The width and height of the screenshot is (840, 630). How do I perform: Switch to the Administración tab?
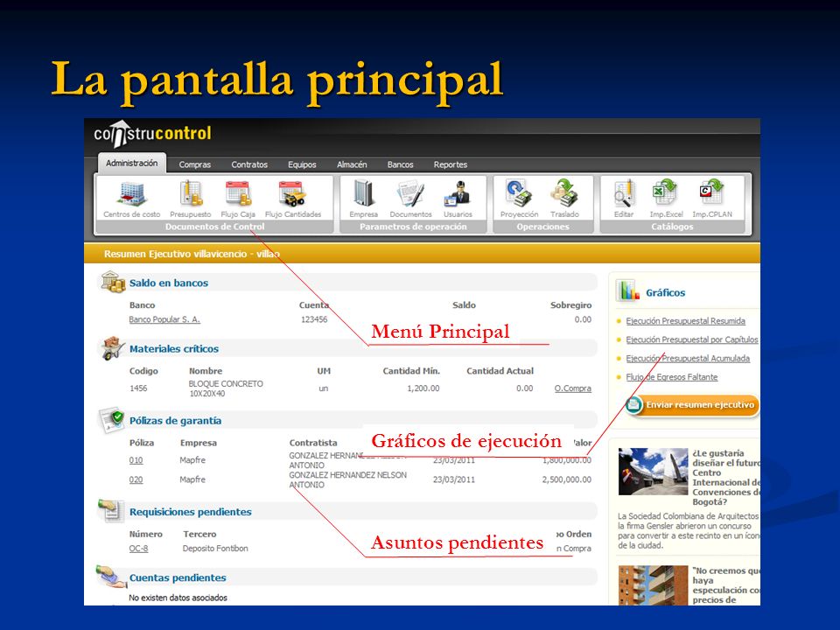[132, 163]
